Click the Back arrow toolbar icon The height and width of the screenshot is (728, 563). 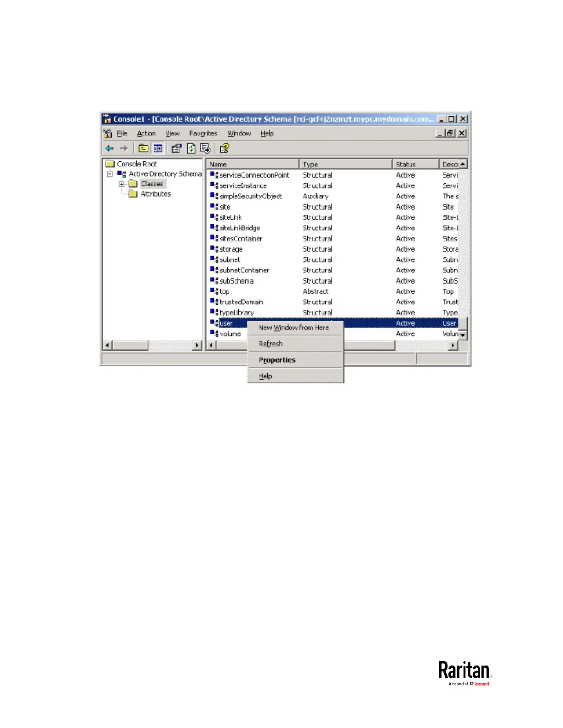pyautogui.click(x=109, y=148)
